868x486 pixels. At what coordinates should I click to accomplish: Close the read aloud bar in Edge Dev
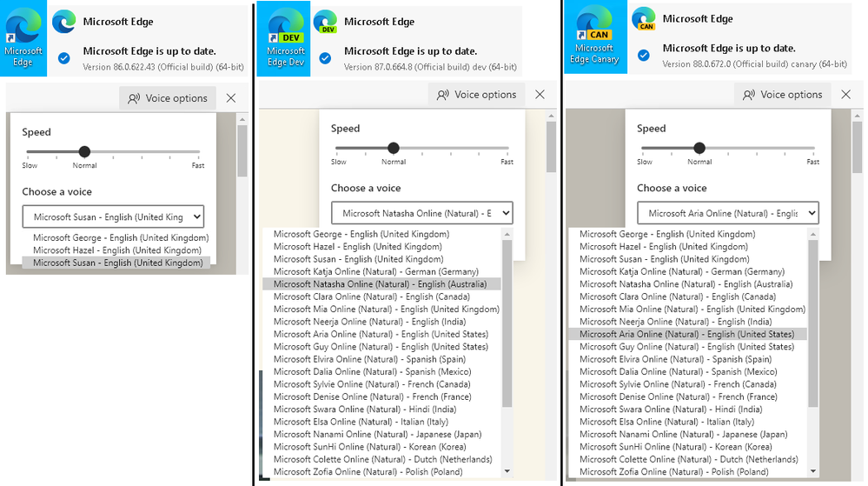click(x=540, y=95)
